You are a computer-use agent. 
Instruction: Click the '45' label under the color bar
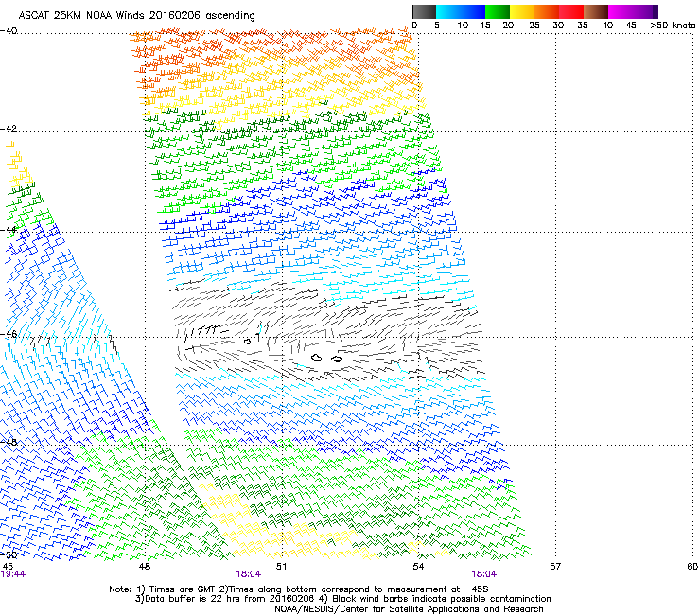tap(631, 26)
